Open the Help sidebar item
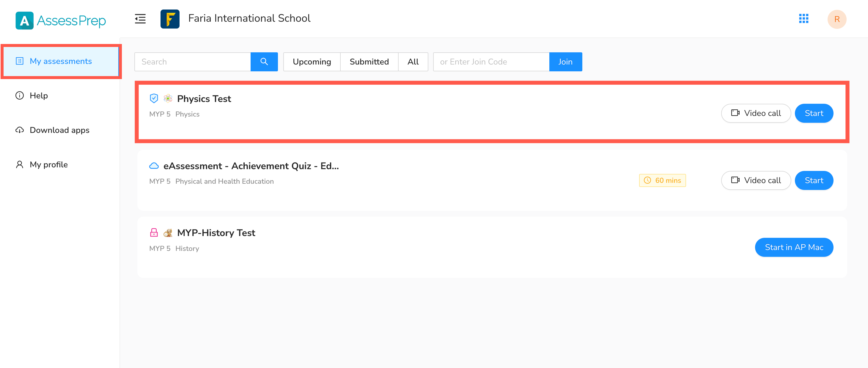Image resolution: width=868 pixels, height=368 pixels. pos(39,96)
